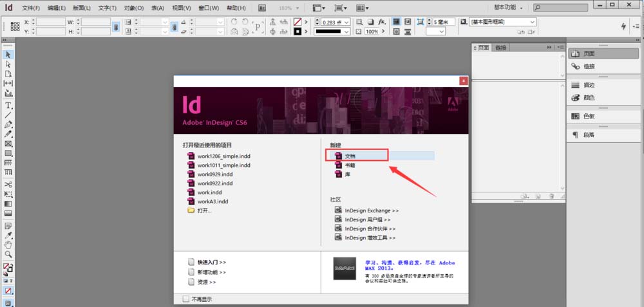Select the Note tool
This screenshot has width=644, height=307.
8,226
